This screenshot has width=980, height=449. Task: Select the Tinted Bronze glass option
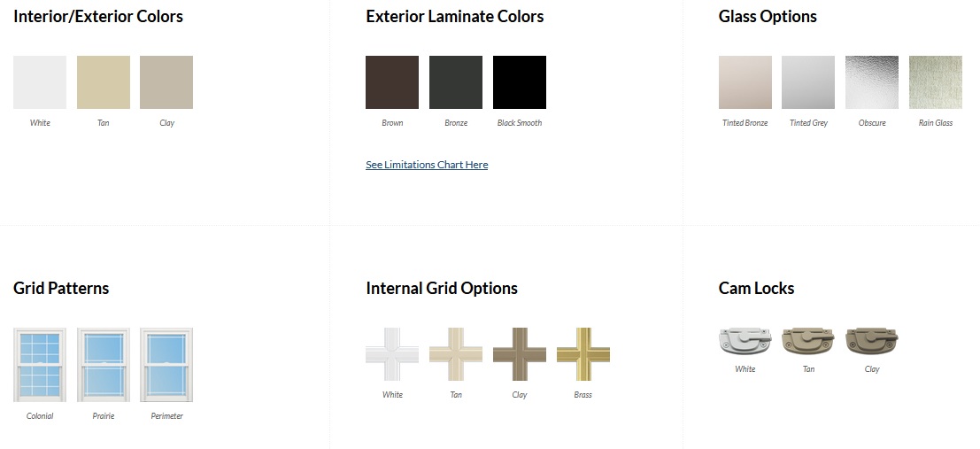(x=745, y=82)
